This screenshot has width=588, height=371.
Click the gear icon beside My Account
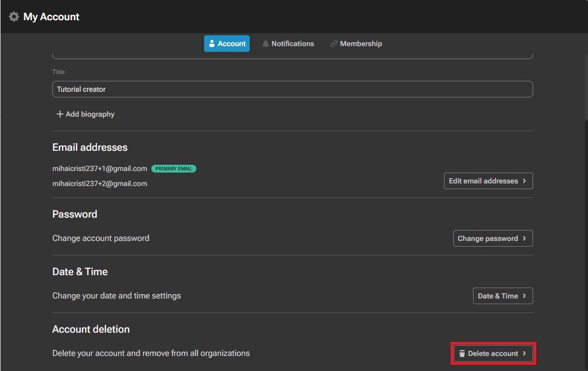click(14, 17)
